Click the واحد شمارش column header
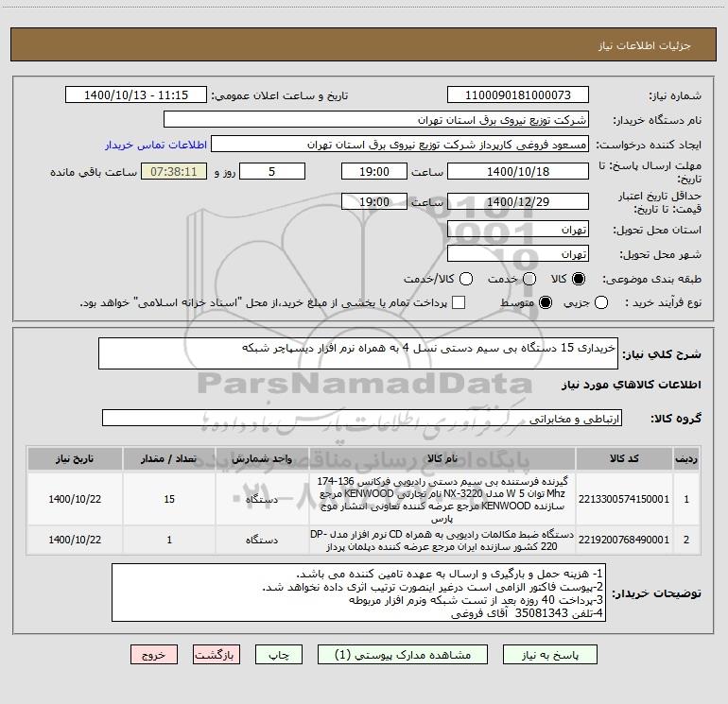Screen dimensions: 728x704 click(x=262, y=459)
